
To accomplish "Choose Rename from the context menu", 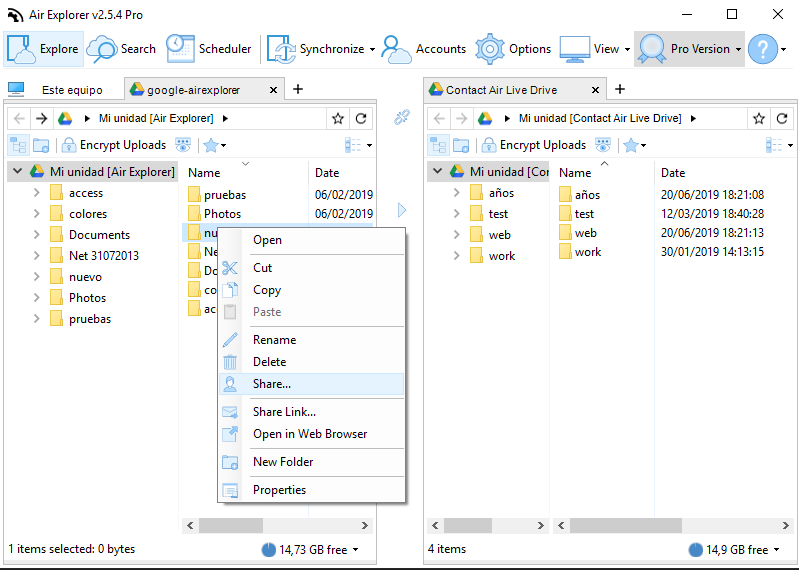I will tap(311, 340).
